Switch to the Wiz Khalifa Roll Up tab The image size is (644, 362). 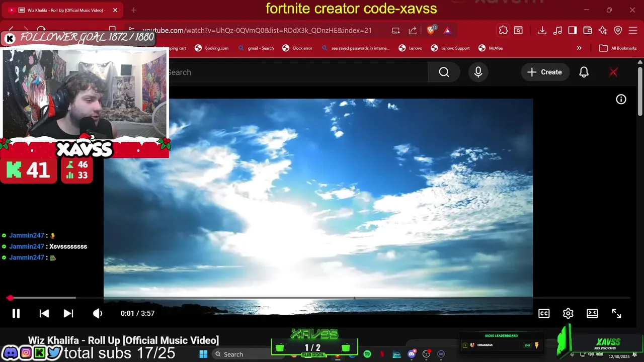[x=63, y=10]
